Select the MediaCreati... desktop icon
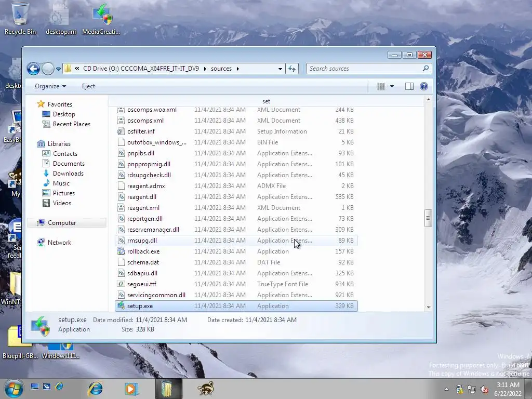The image size is (532, 399). click(x=101, y=19)
